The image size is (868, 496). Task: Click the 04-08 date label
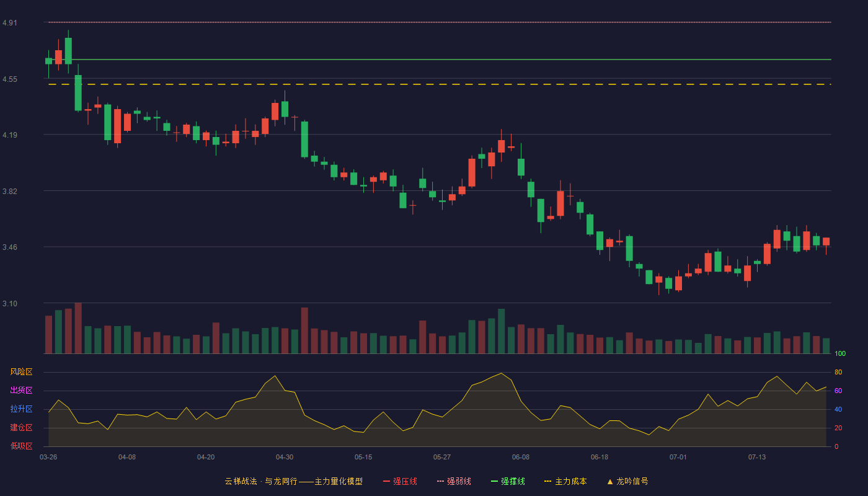coord(127,457)
